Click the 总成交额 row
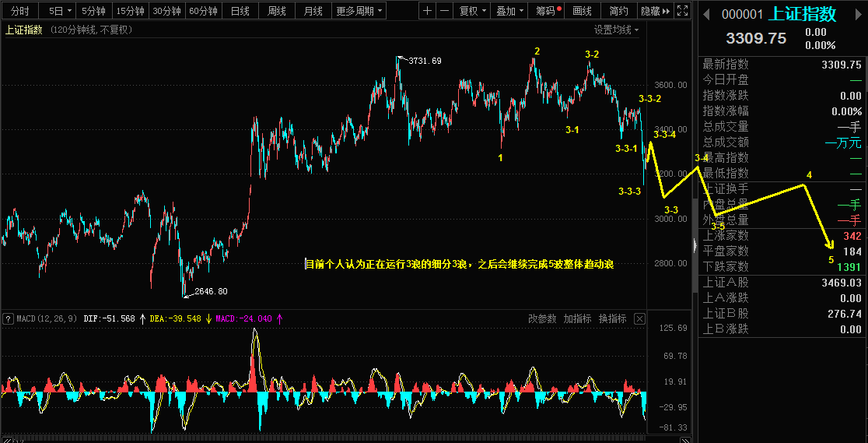The width and height of the screenshot is (868, 443). (x=782, y=142)
